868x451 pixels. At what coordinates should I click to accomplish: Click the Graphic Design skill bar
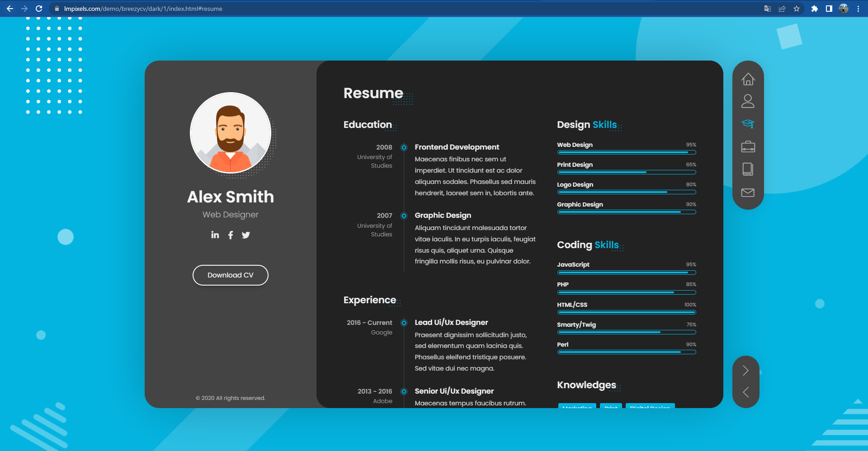click(x=627, y=212)
